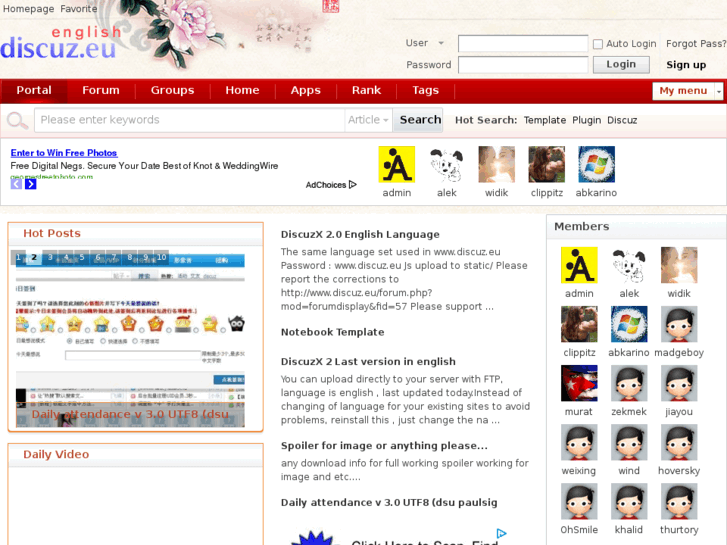Select Discuz hot search link
This screenshot has height=545, width=727.
622,120
